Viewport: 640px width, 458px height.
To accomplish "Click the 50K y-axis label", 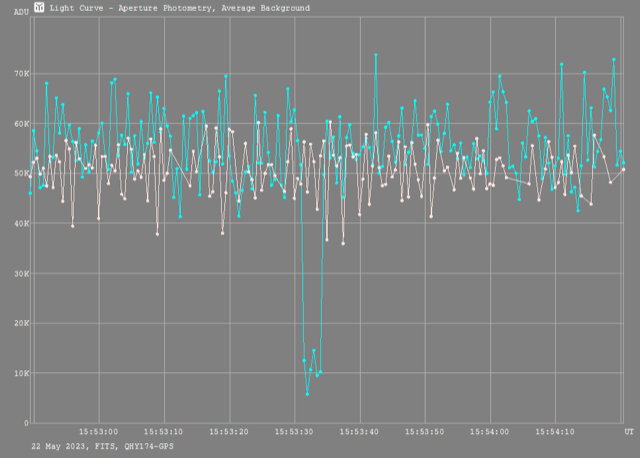I will point(22,173).
